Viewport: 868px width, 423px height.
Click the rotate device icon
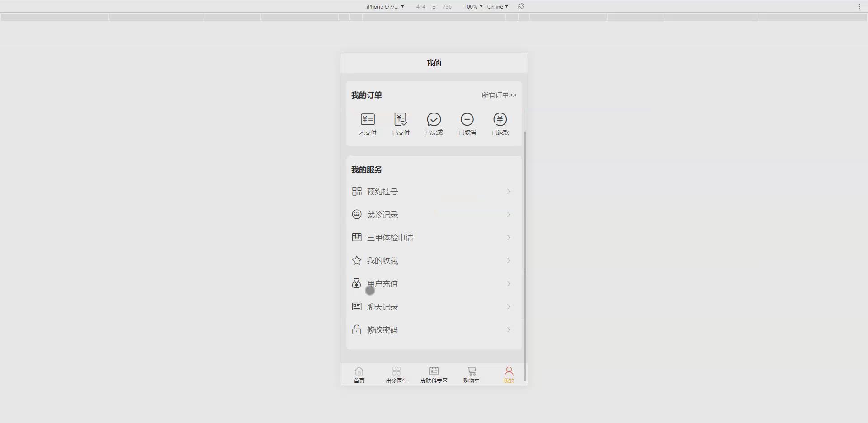tap(521, 6)
